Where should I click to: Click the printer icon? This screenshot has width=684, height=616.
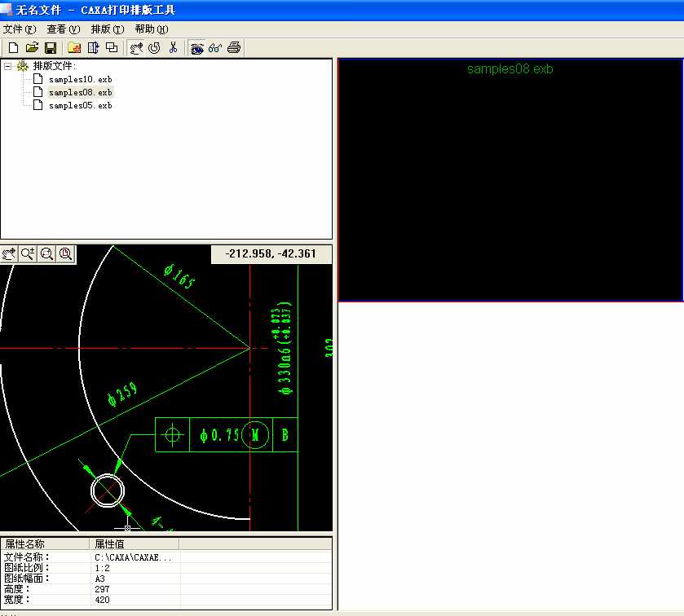[x=234, y=47]
